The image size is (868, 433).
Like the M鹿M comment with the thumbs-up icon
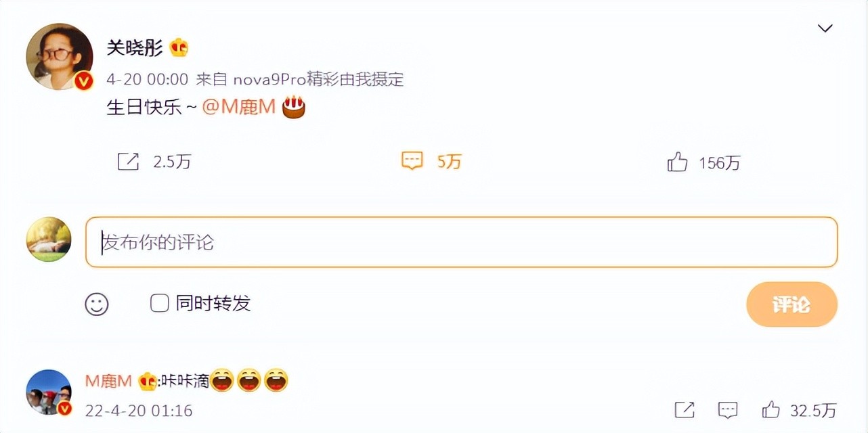click(771, 409)
